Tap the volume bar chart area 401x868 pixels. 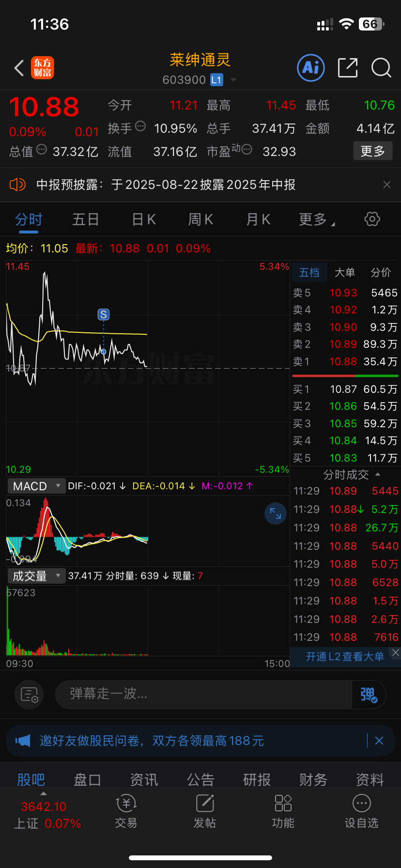tap(148, 620)
